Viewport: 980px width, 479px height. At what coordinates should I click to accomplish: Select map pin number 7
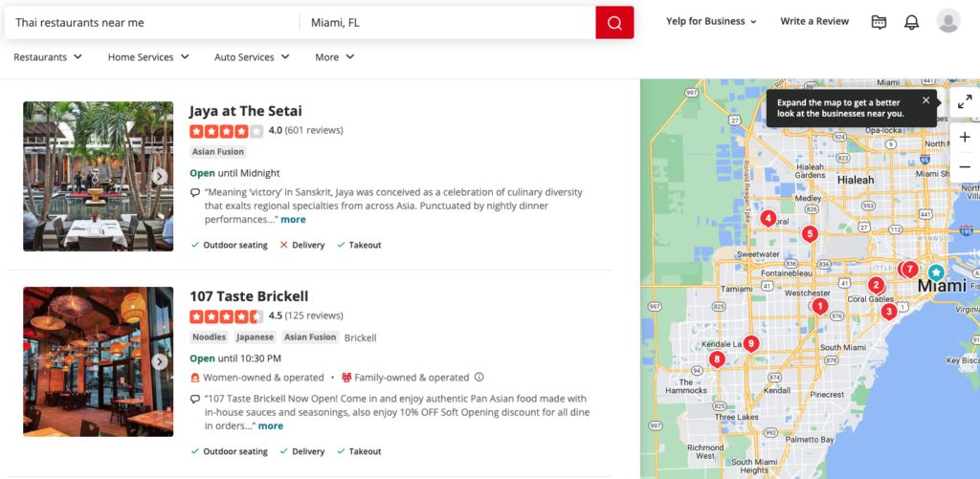911,270
